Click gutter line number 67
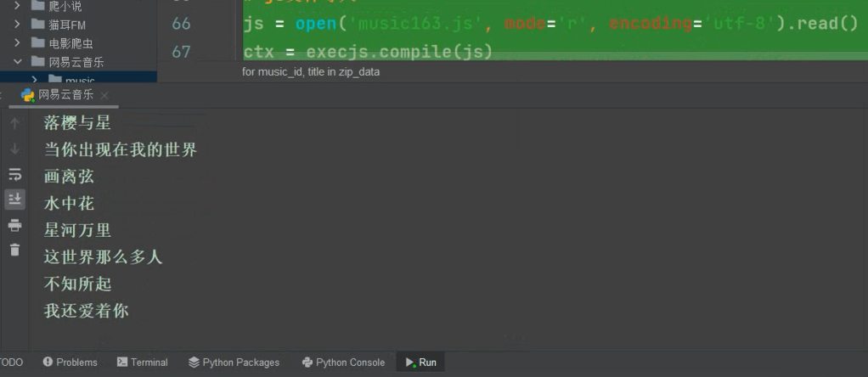Screen dimensions: 868x377 click(181, 52)
